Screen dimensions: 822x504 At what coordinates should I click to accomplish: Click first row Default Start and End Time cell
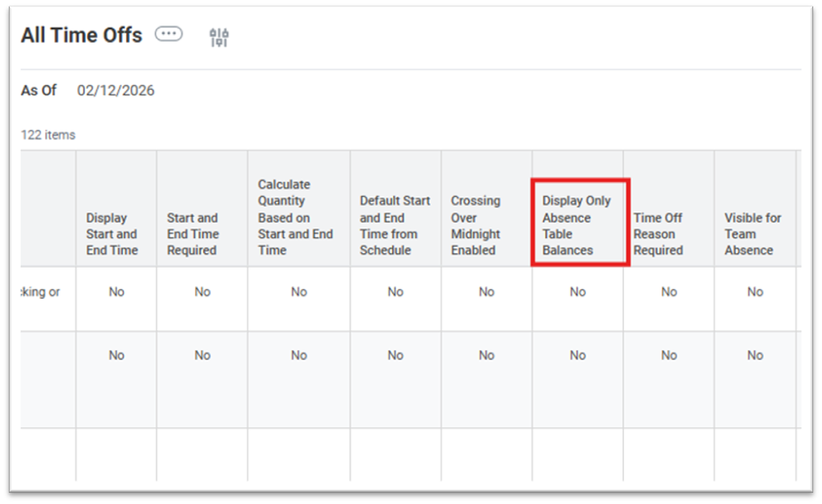pos(395,292)
